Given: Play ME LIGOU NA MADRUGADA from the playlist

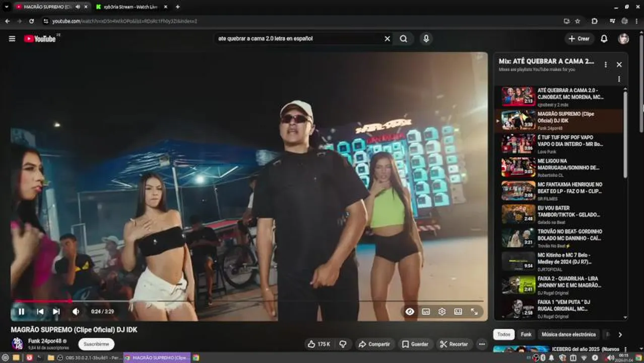Looking at the screenshot, I should [x=559, y=167].
